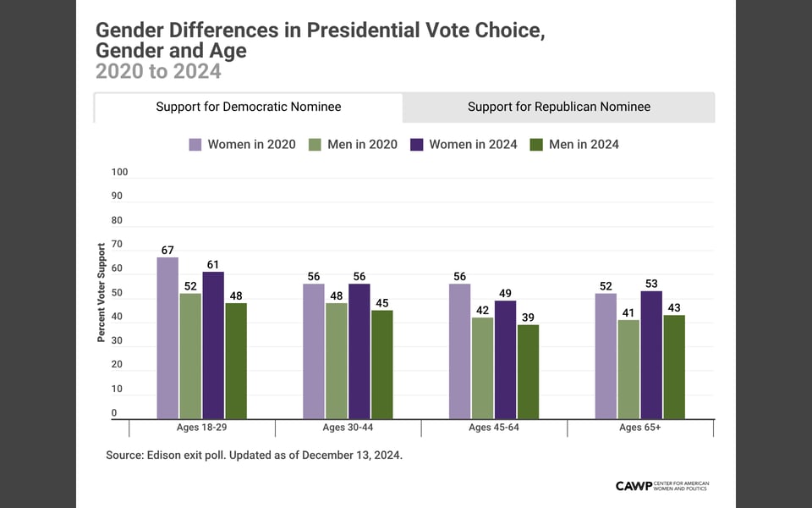The width and height of the screenshot is (812, 508).
Task: Toggle the Women in 2020 legend label
Action: [252, 145]
